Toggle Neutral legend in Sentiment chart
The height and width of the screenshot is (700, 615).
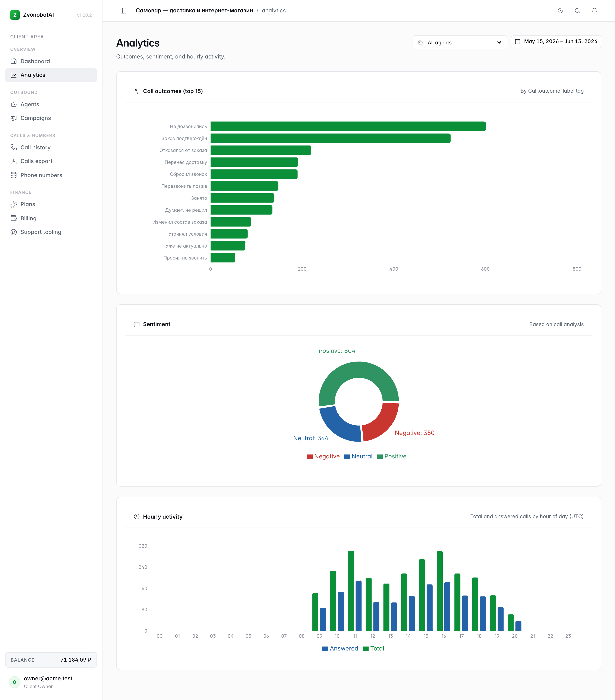point(358,456)
